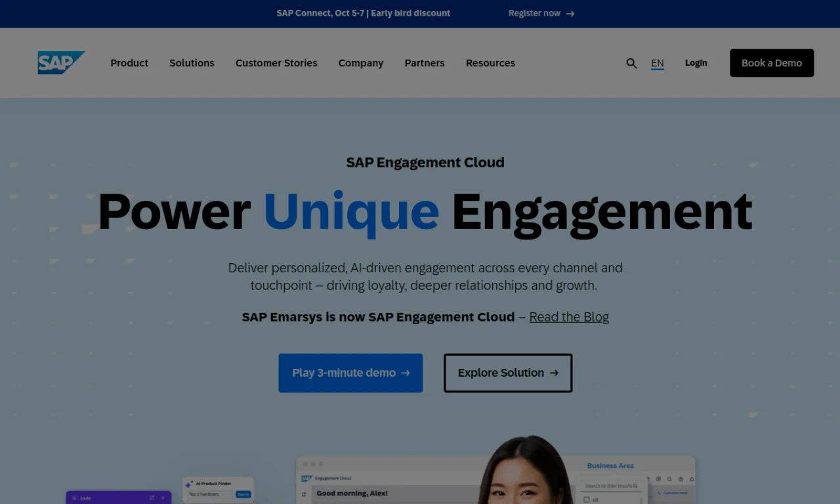The image size is (840, 504).
Task: Open the Solutions menu
Action: [x=192, y=63]
